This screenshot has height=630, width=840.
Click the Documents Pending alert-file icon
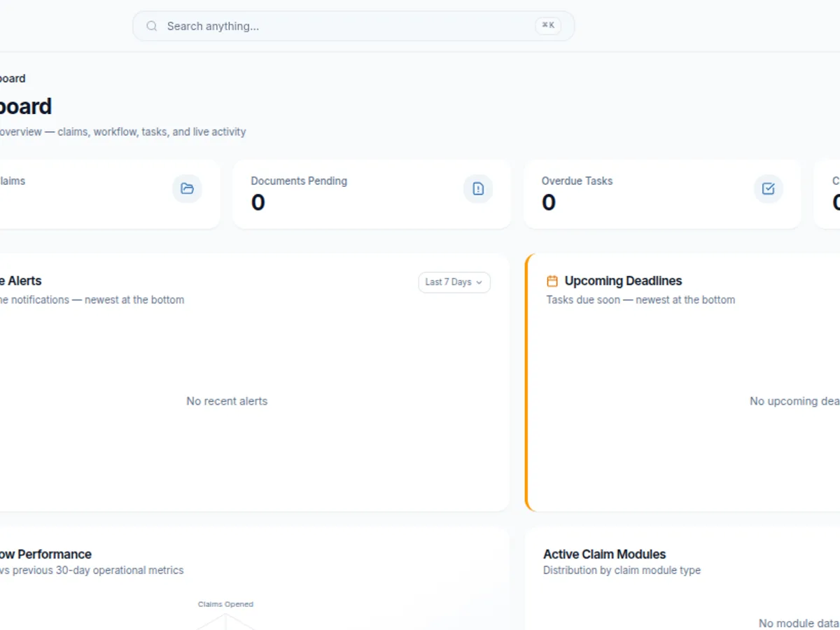pyautogui.click(x=478, y=188)
